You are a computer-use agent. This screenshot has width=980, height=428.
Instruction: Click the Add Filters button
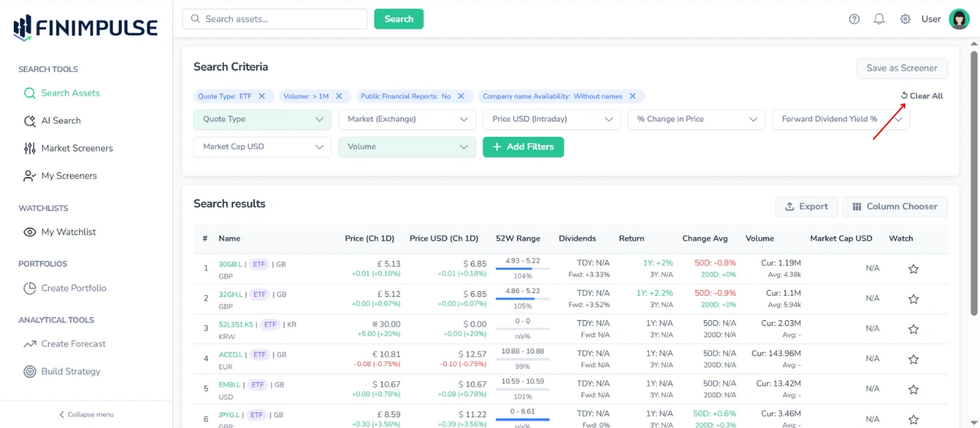[x=523, y=146]
